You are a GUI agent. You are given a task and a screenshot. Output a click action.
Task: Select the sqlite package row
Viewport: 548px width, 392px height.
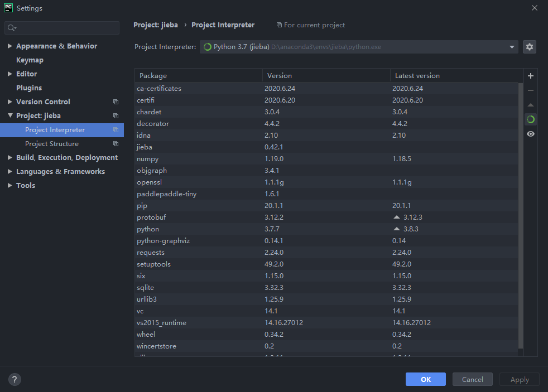click(326, 288)
